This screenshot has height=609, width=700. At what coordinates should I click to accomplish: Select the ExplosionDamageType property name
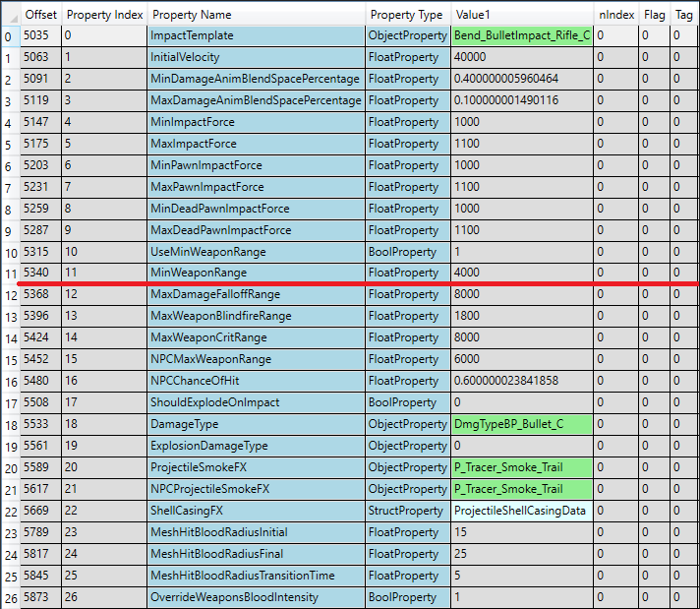[257, 446]
